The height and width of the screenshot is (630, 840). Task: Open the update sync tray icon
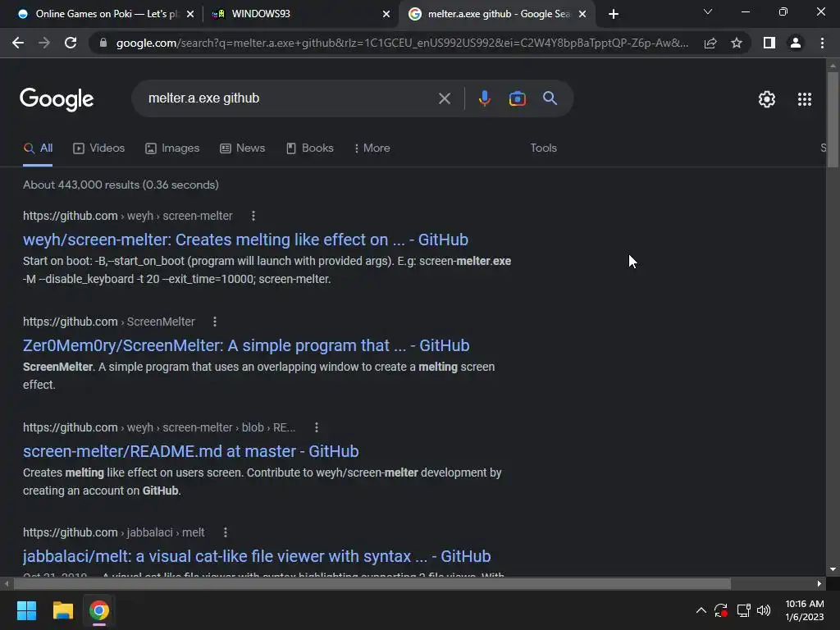click(721, 610)
